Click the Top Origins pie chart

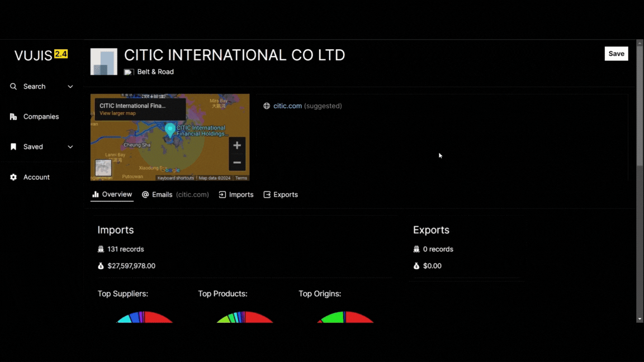(345, 317)
